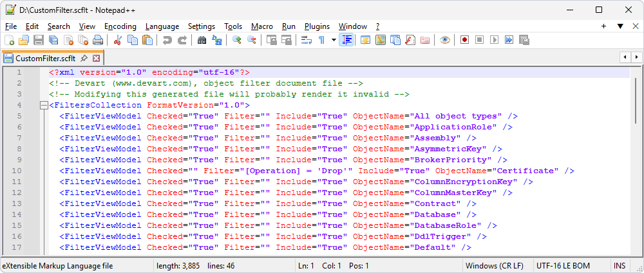
Task: Print the document via the printer icon
Action: tap(98, 40)
